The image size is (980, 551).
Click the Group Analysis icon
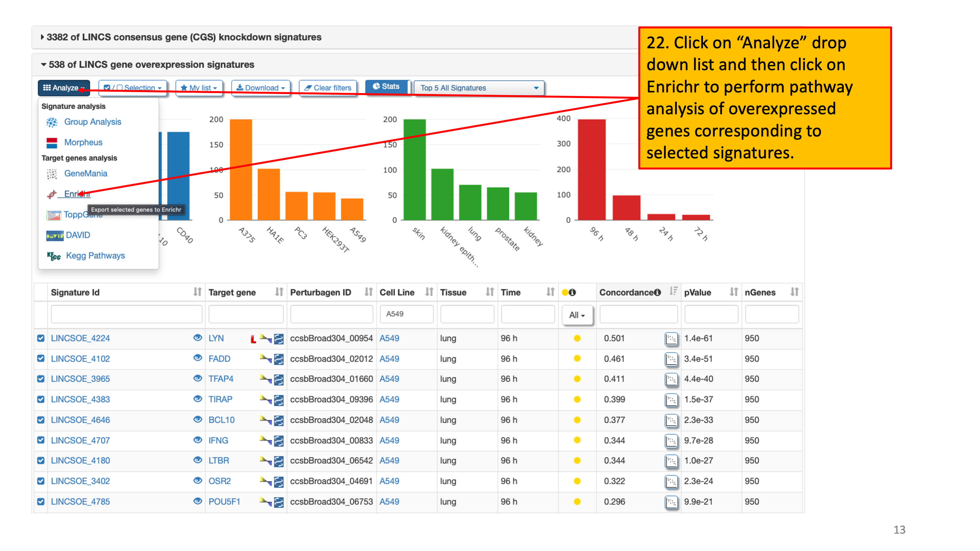tap(52, 122)
